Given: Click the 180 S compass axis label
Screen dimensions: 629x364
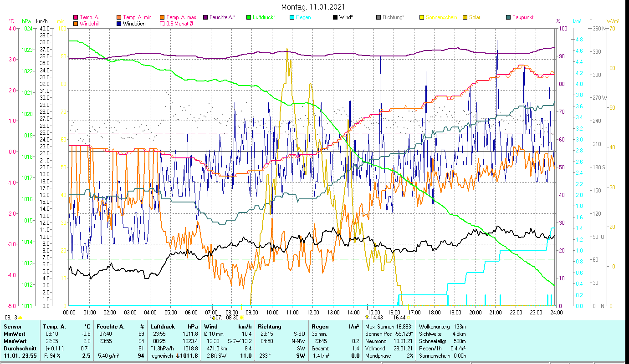Looking at the screenshot, I should point(599,167).
